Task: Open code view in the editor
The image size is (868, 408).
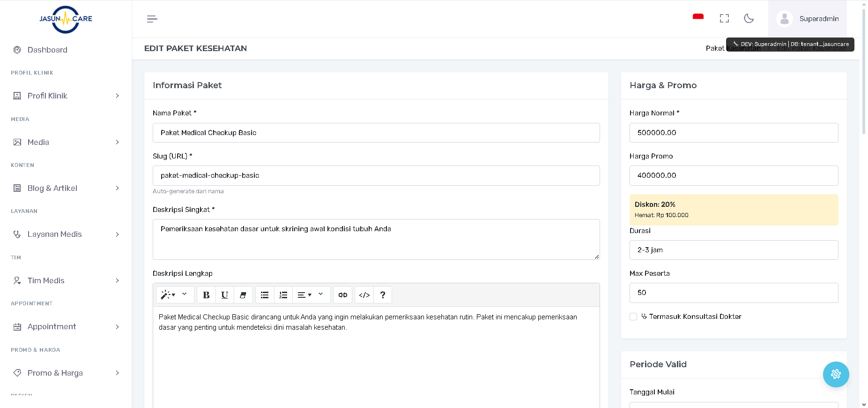Action: coord(364,295)
